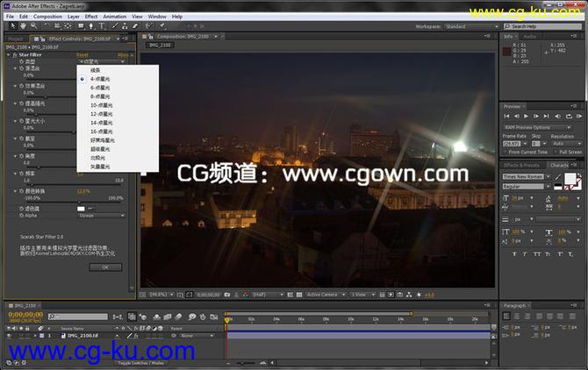Screen dimensions: 588x370
Task: Collapse the Star Filter effect
Action: pos(9,54)
